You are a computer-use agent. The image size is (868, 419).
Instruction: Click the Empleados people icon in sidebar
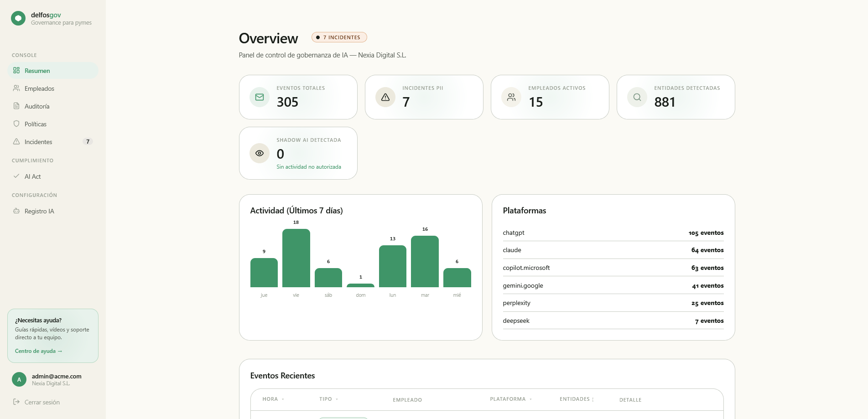tap(16, 88)
